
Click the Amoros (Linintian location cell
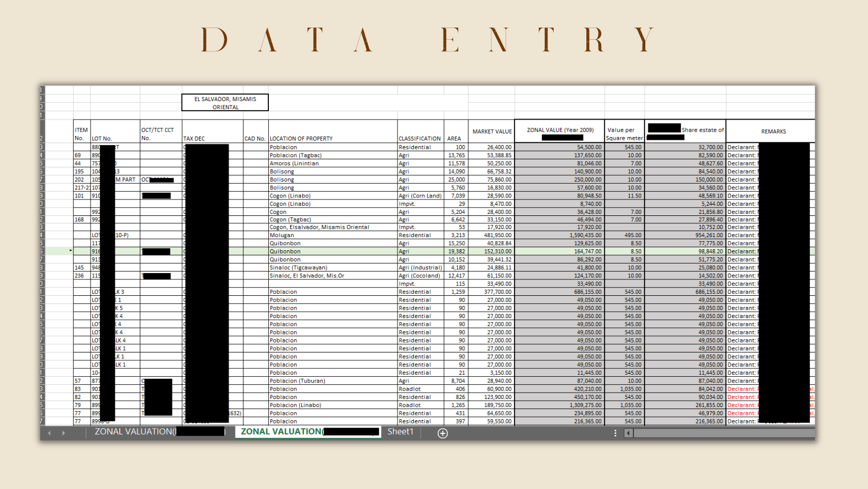(333, 164)
